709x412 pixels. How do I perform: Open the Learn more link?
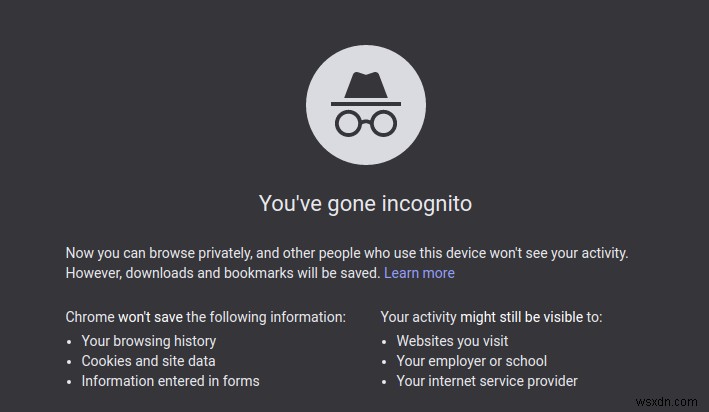coord(419,273)
